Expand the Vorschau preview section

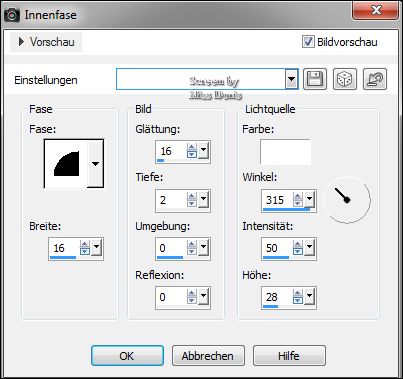coord(47,42)
